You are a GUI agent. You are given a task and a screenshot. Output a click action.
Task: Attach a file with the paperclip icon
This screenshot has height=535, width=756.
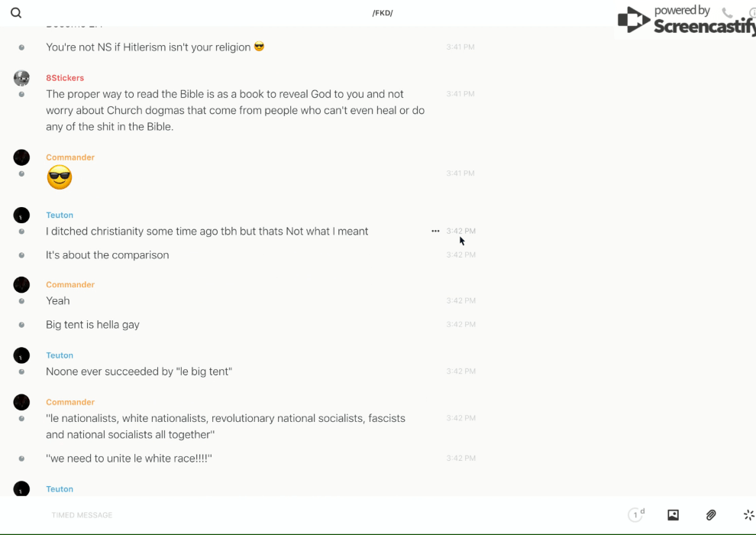pyautogui.click(x=711, y=515)
